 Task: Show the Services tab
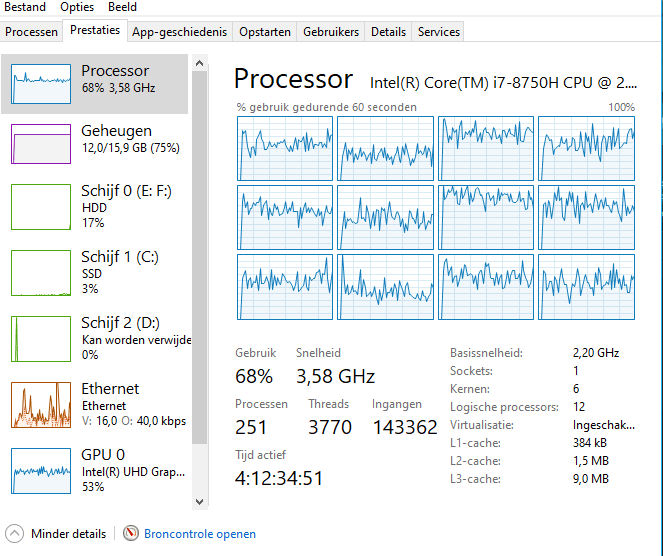(x=439, y=32)
